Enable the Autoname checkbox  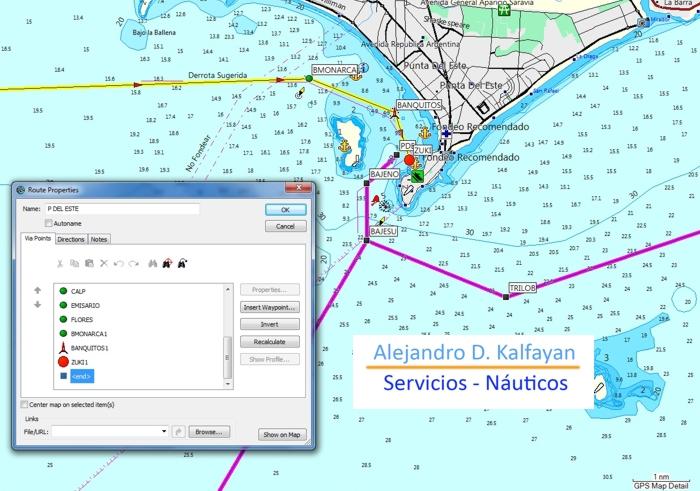[49, 223]
